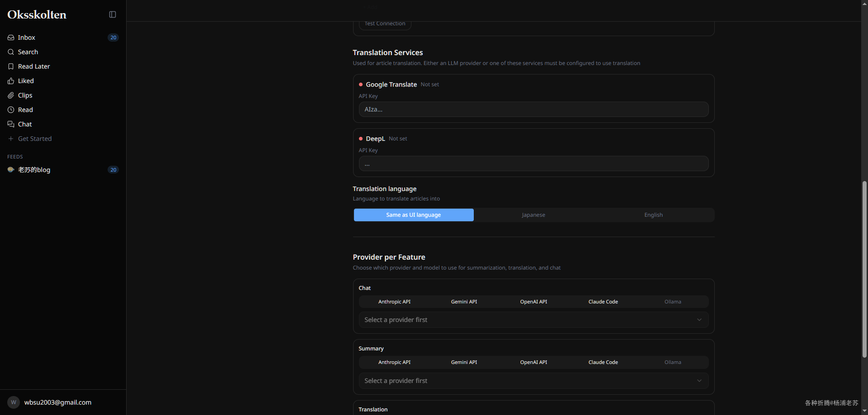Go to Clips label
Viewport: 868px width, 415px height.
(x=25, y=95)
